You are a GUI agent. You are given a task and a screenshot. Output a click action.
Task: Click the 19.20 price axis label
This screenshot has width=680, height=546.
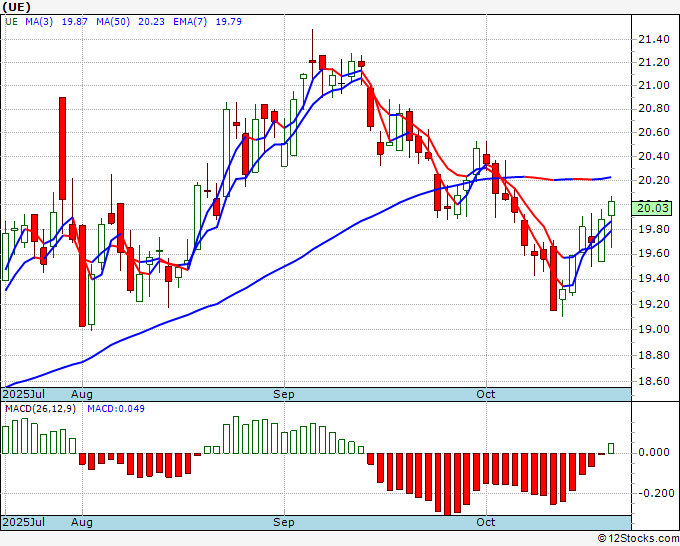(x=654, y=304)
